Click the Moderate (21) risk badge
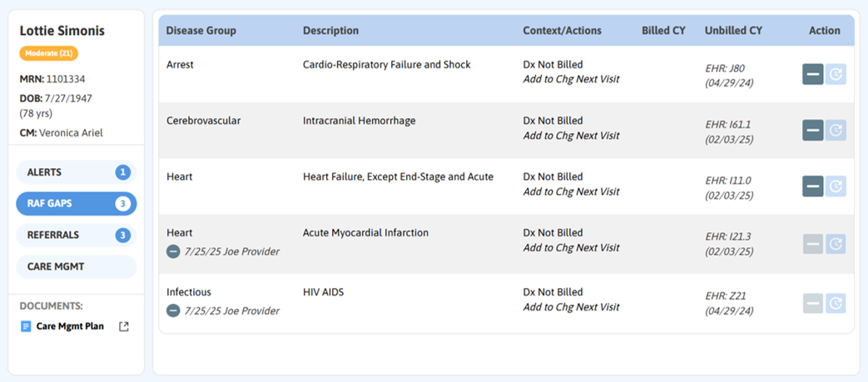 point(48,53)
